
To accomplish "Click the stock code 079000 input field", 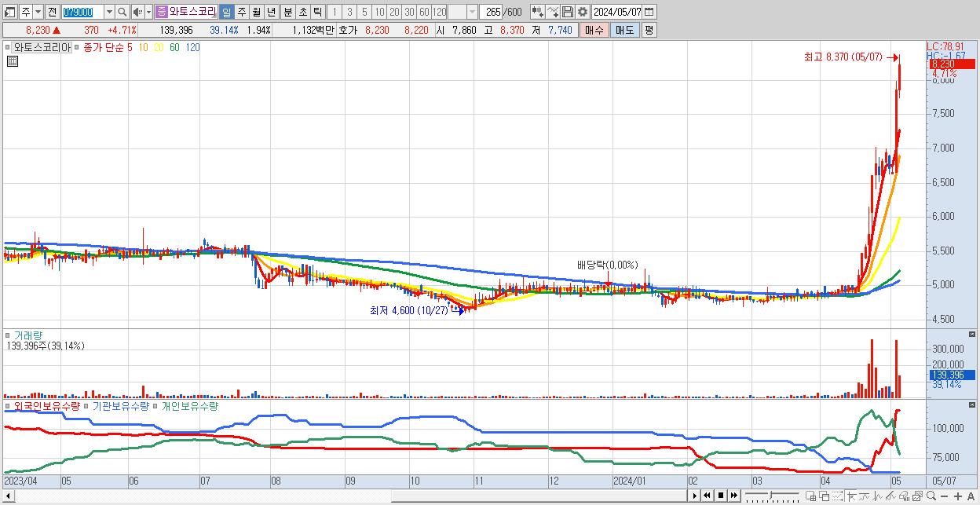I will click(83, 12).
